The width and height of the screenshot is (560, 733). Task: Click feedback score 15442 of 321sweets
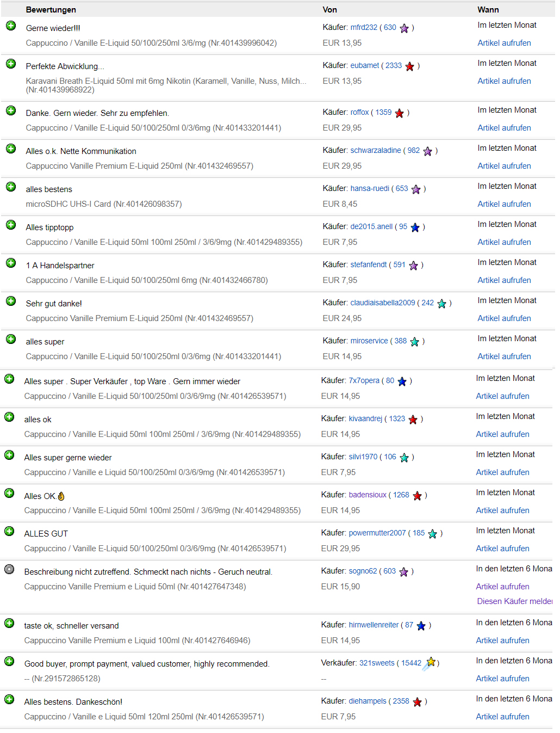(411, 663)
